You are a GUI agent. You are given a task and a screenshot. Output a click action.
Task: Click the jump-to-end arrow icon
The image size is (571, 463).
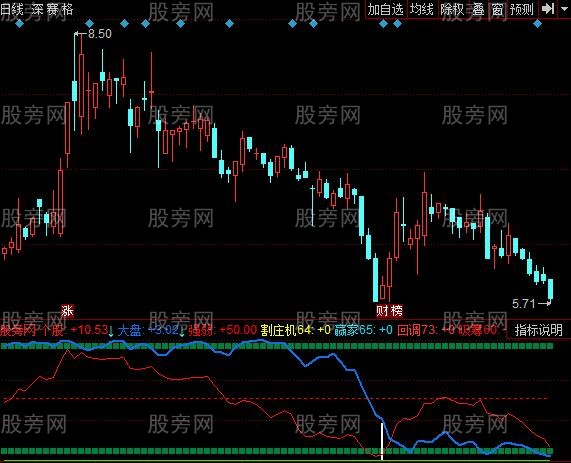(548, 9)
